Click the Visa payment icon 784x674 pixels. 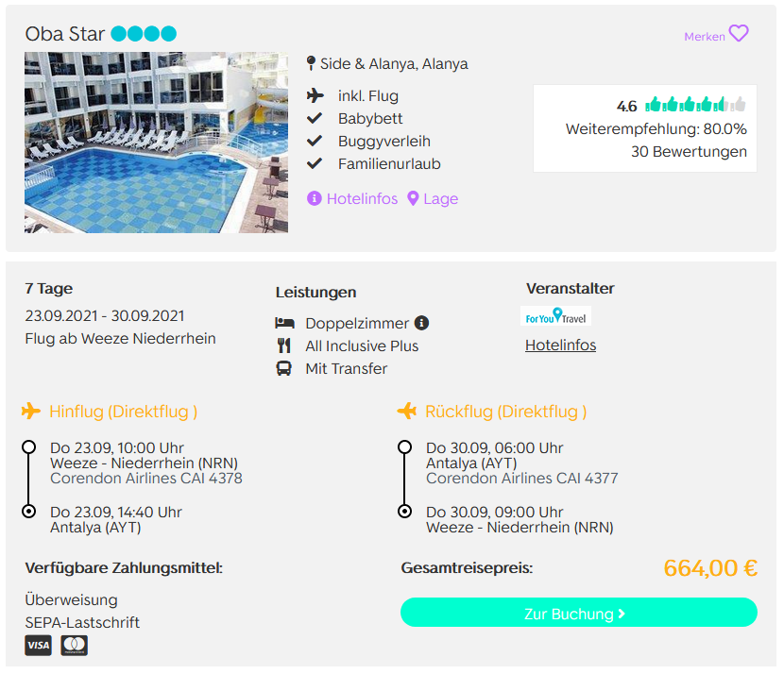38,645
